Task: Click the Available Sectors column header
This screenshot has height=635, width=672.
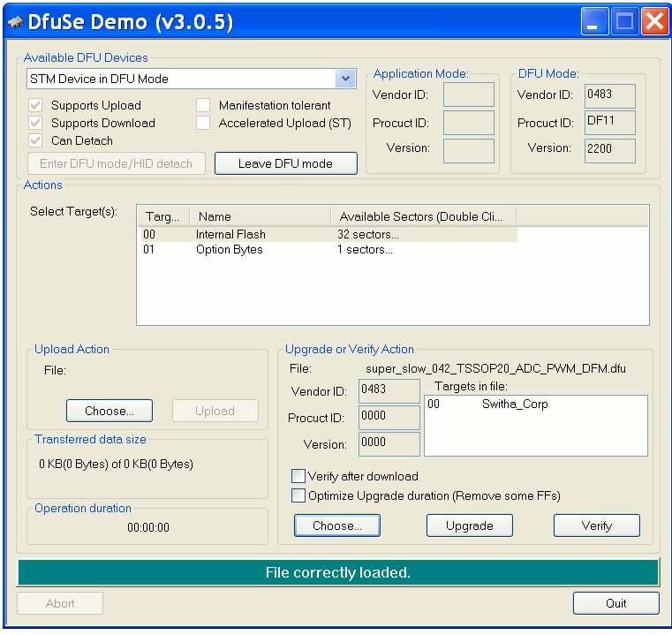Action: pos(424,217)
